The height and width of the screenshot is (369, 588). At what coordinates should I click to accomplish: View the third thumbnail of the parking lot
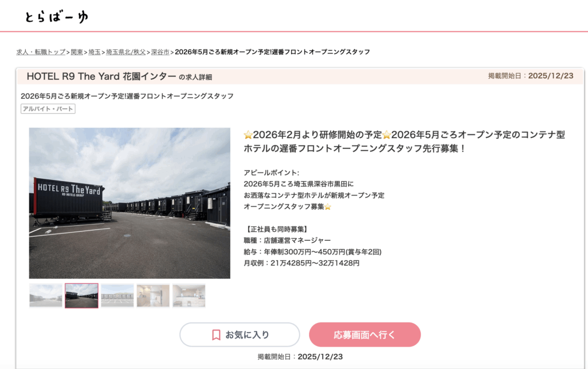coord(117,295)
